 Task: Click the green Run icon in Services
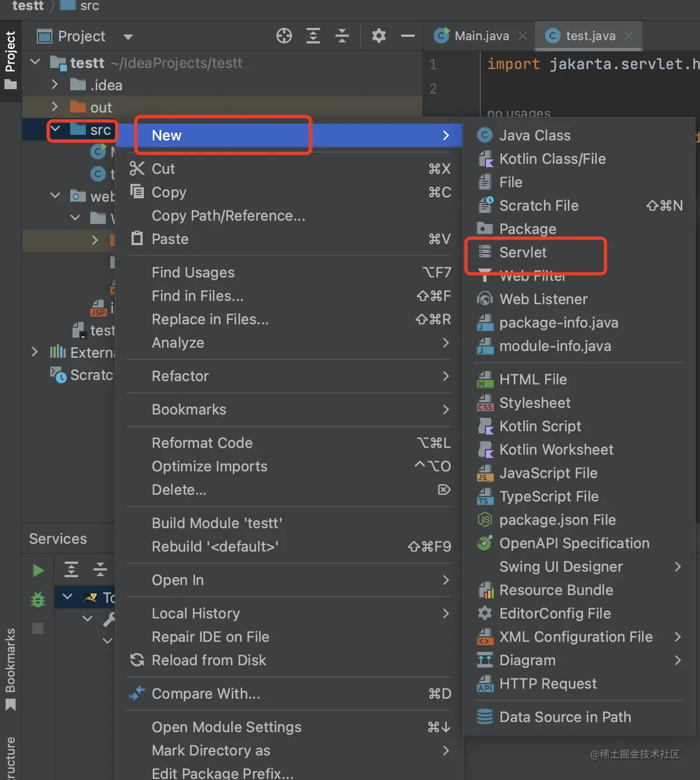click(38, 571)
